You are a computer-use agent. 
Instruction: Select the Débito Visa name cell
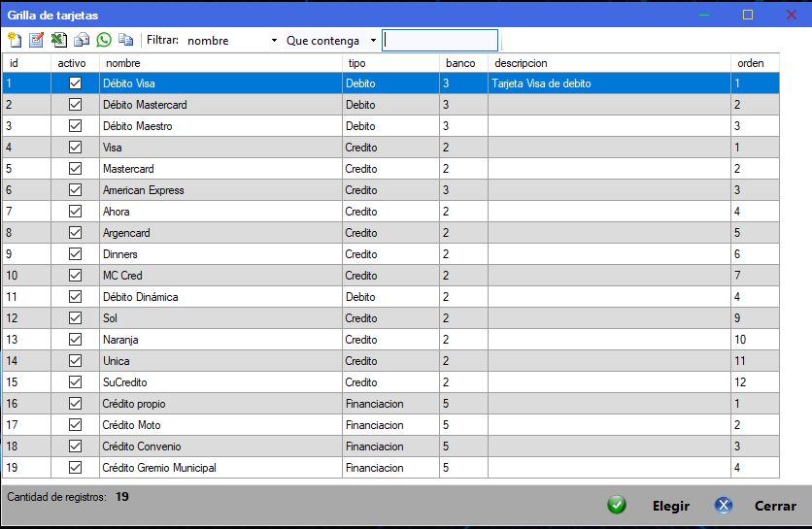coord(220,83)
